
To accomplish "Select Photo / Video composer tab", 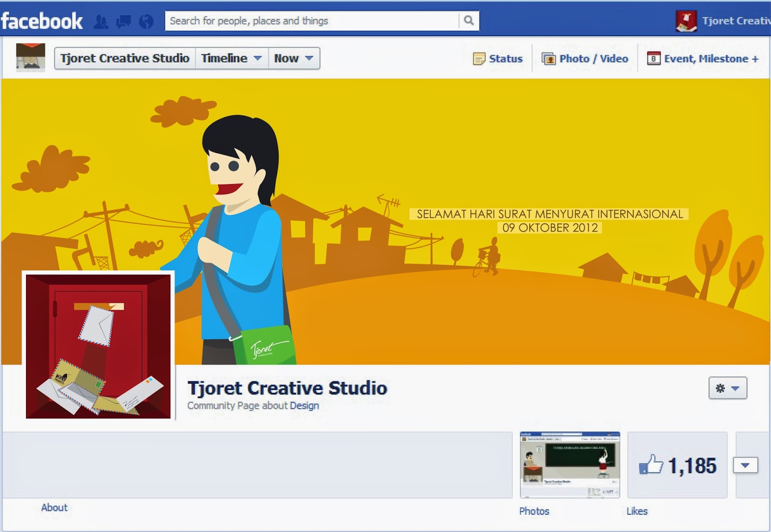I will pyautogui.click(x=585, y=59).
